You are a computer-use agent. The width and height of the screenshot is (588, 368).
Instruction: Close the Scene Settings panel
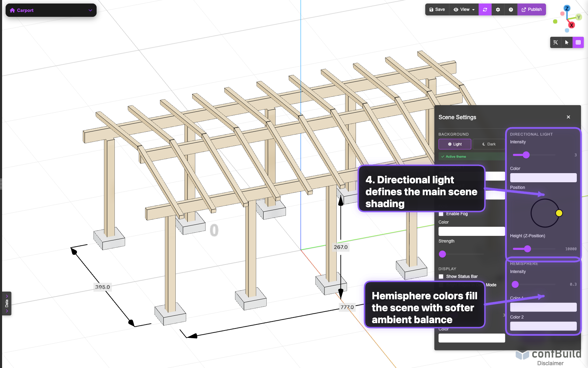point(568,117)
